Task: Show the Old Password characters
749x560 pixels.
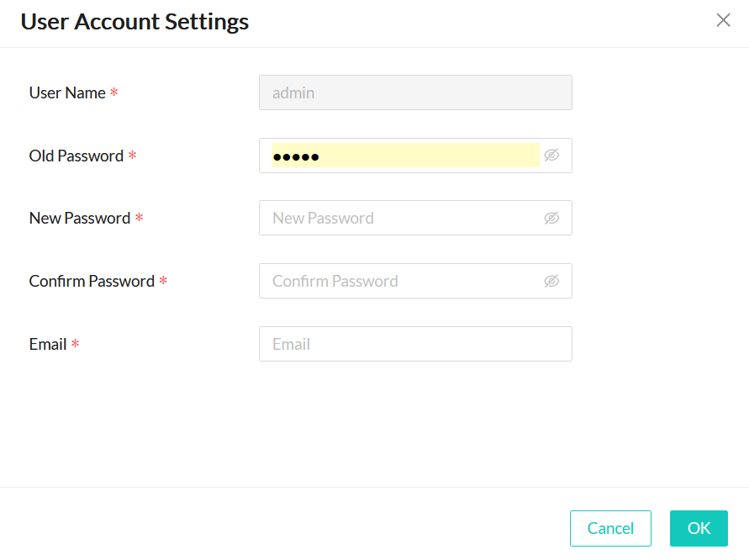Action: pos(551,156)
